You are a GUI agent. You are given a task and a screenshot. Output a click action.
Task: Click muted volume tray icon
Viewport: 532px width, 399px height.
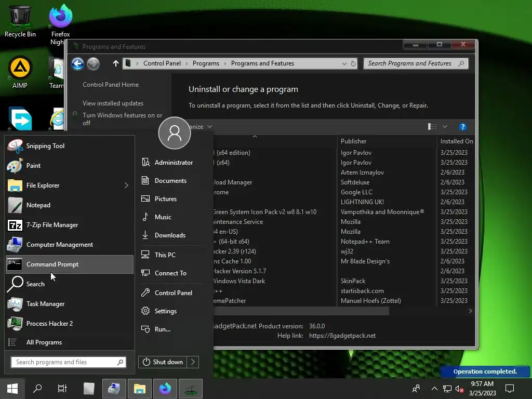point(460,389)
